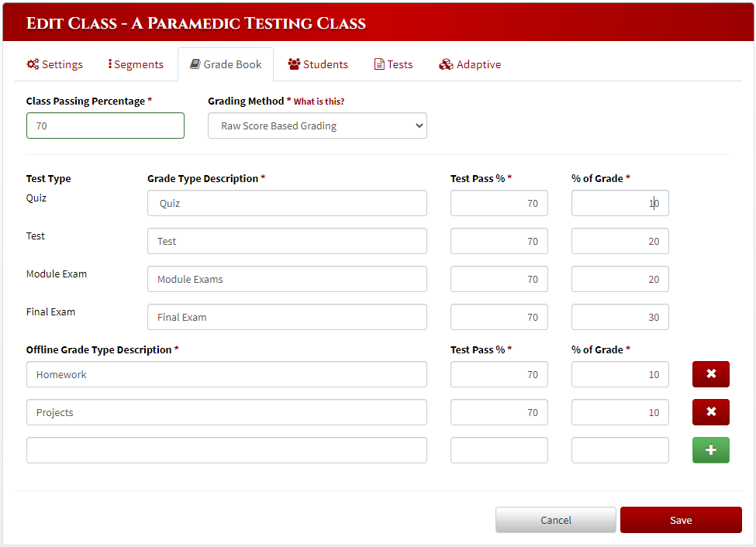Click the gear icon on the Settings tab

click(33, 64)
